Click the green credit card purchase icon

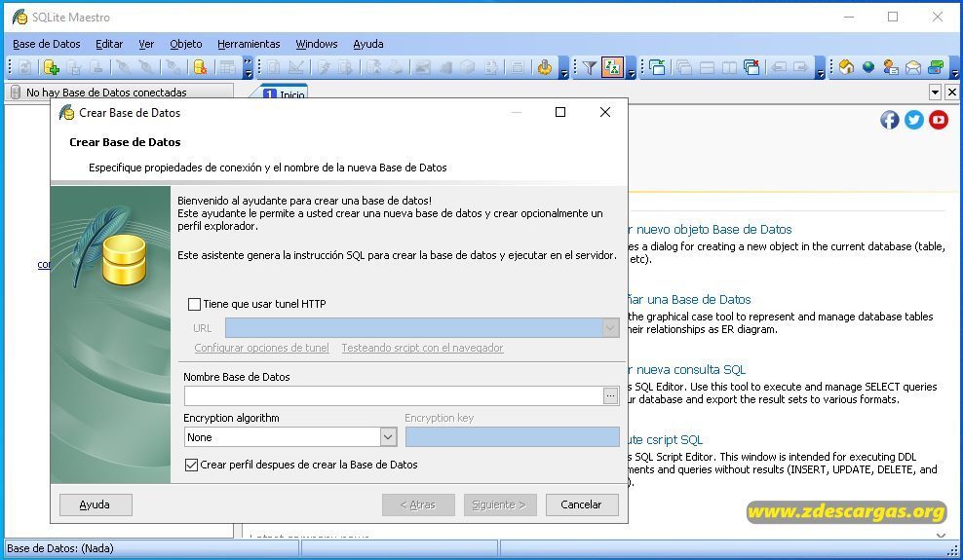pos(936,67)
